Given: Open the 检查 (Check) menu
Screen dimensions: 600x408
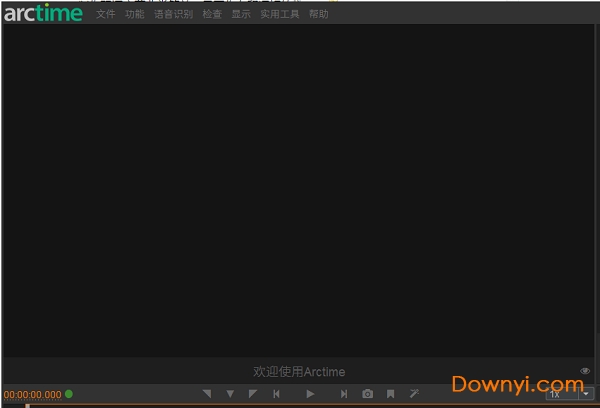Looking at the screenshot, I should [x=212, y=15].
